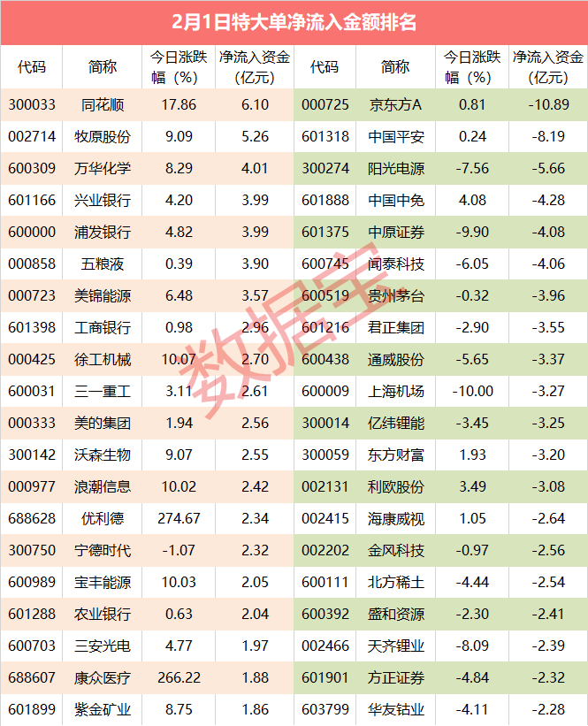
Task: Select the value -10.00
Action: point(473,391)
